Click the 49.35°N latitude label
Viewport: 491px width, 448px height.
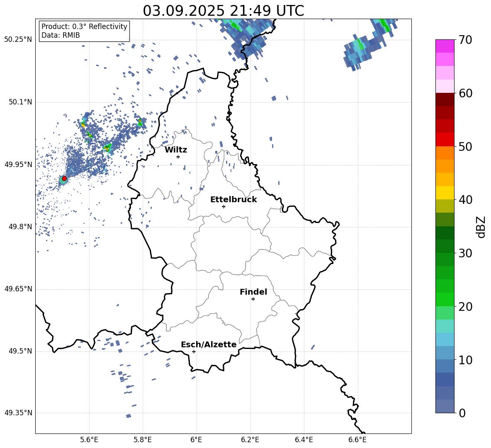pyautogui.click(x=18, y=413)
